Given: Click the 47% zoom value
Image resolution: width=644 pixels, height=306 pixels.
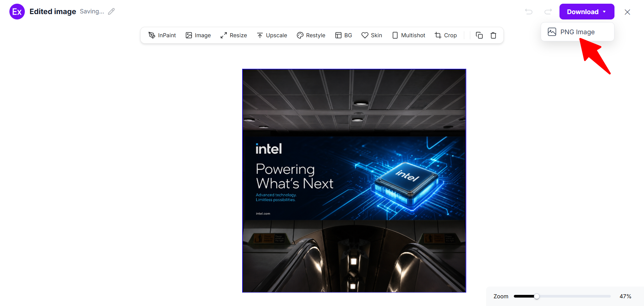Looking at the screenshot, I should pos(625,296).
